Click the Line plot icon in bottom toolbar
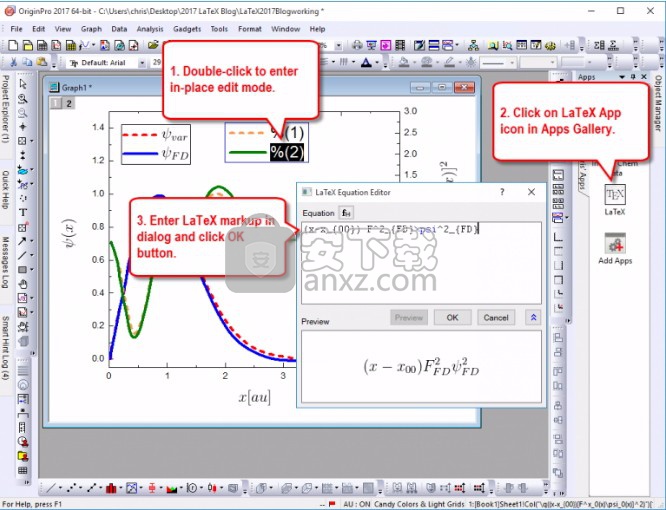This screenshot has width=666, height=510. (x=51, y=488)
